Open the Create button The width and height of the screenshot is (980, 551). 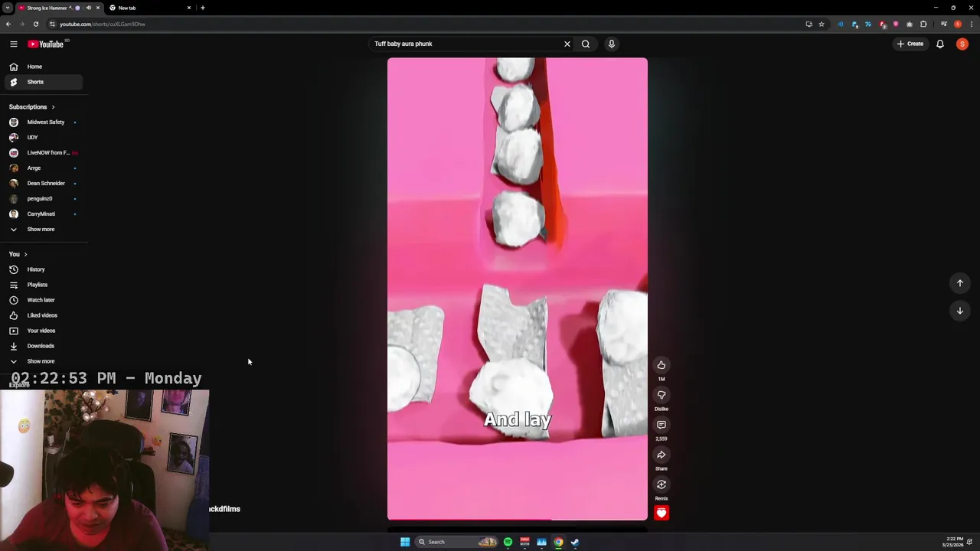point(910,44)
